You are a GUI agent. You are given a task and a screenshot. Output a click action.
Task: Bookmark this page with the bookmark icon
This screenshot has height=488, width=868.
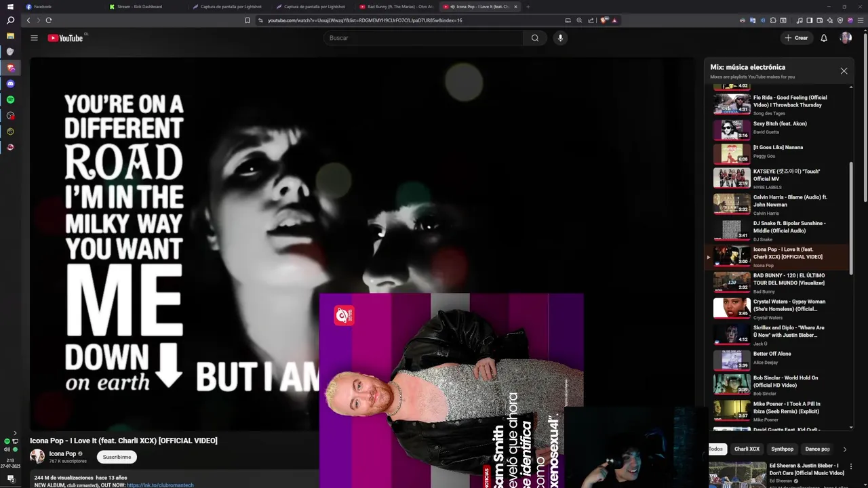coord(248,20)
